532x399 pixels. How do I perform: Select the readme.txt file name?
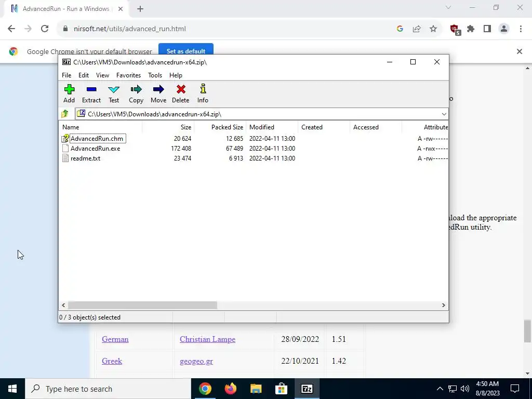coord(86,158)
